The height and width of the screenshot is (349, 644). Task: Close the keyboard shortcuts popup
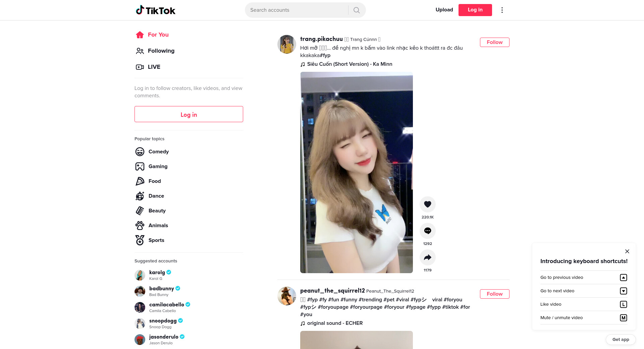tap(627, 251)
